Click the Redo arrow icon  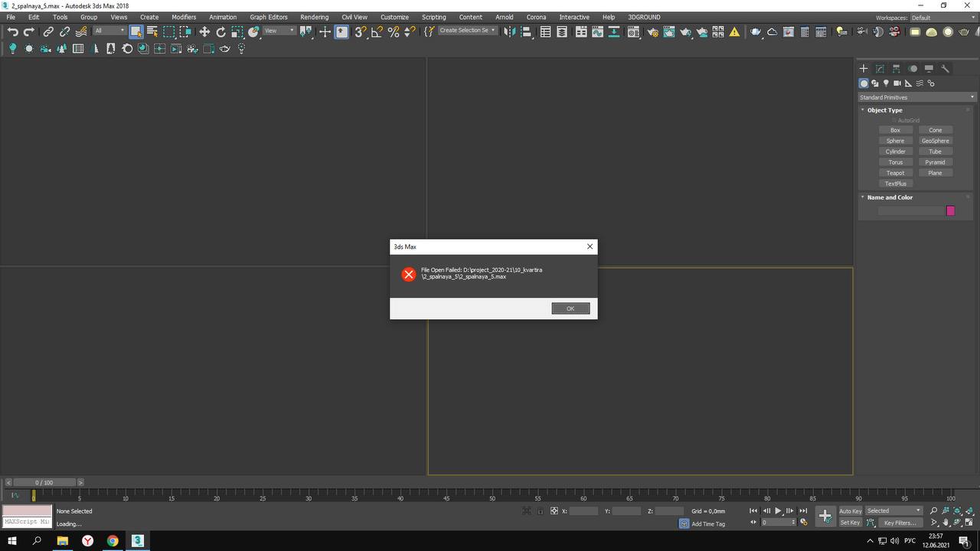tap(29, 31)
